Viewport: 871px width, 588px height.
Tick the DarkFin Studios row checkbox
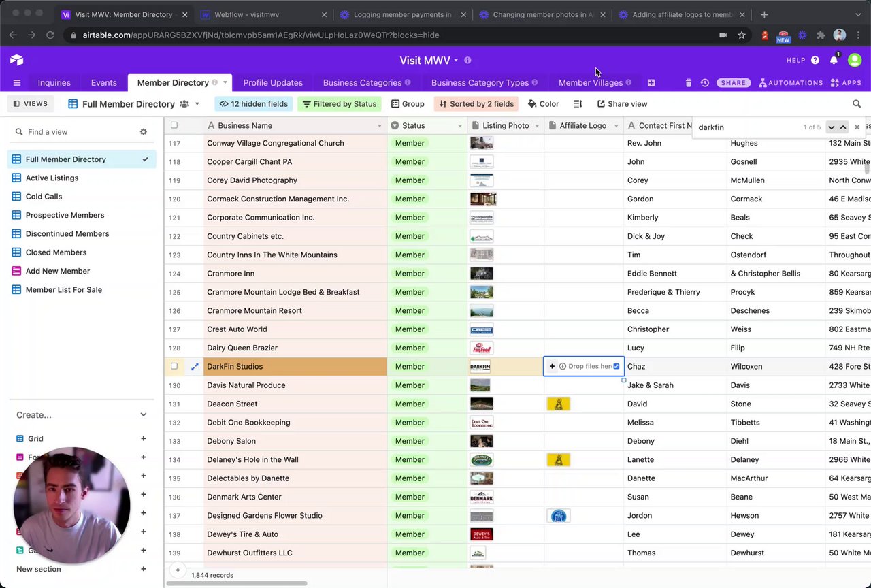[174, 367]
